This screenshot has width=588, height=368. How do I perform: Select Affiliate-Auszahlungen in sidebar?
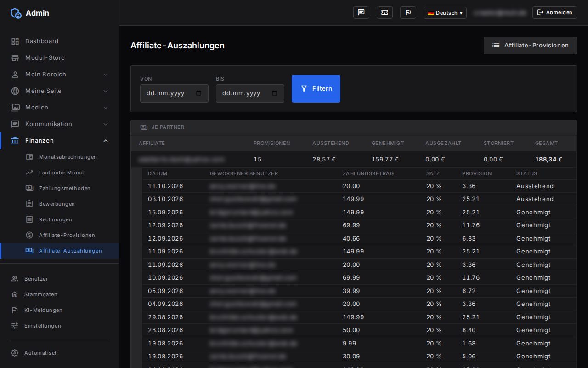(x=60, y=251)
